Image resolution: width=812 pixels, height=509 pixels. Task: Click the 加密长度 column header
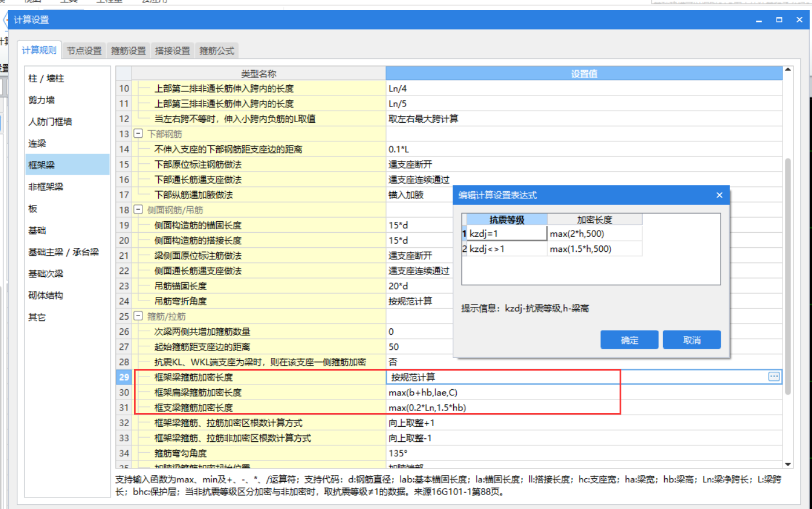(595, 219)
